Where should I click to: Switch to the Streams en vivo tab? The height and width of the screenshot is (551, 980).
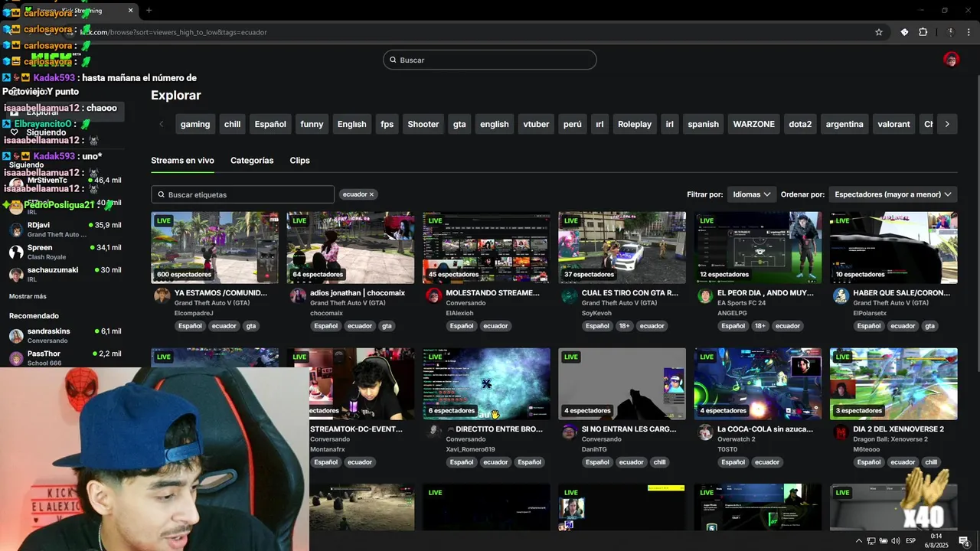pyautogui.click(x=182, y=161)
